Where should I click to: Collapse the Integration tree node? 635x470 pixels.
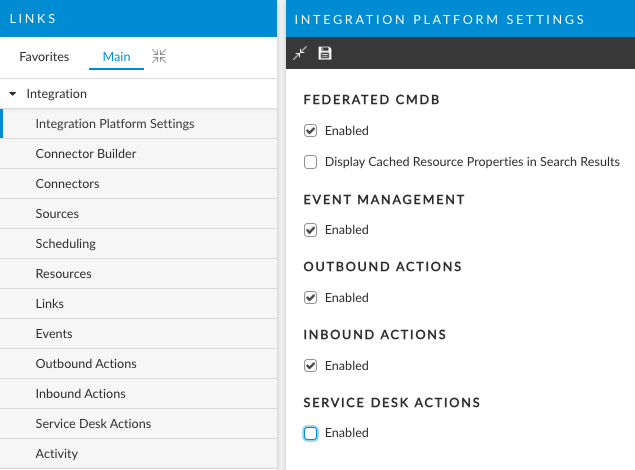pos(13,94)
